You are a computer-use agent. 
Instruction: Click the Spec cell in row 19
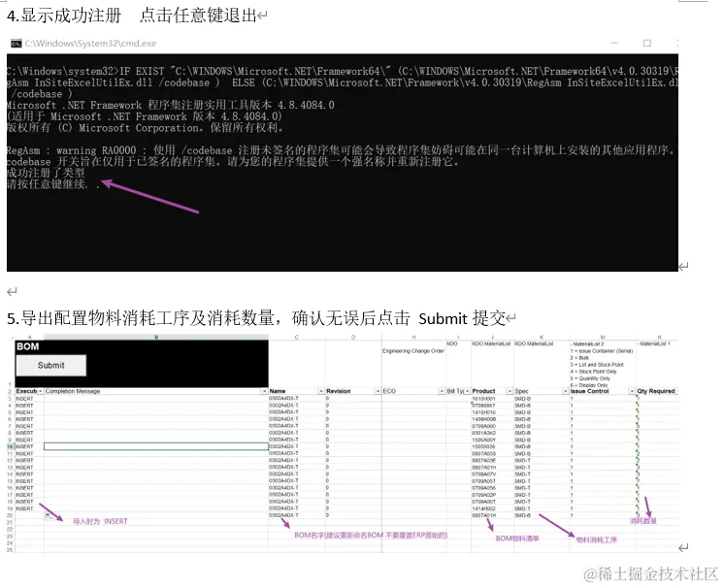542,508
